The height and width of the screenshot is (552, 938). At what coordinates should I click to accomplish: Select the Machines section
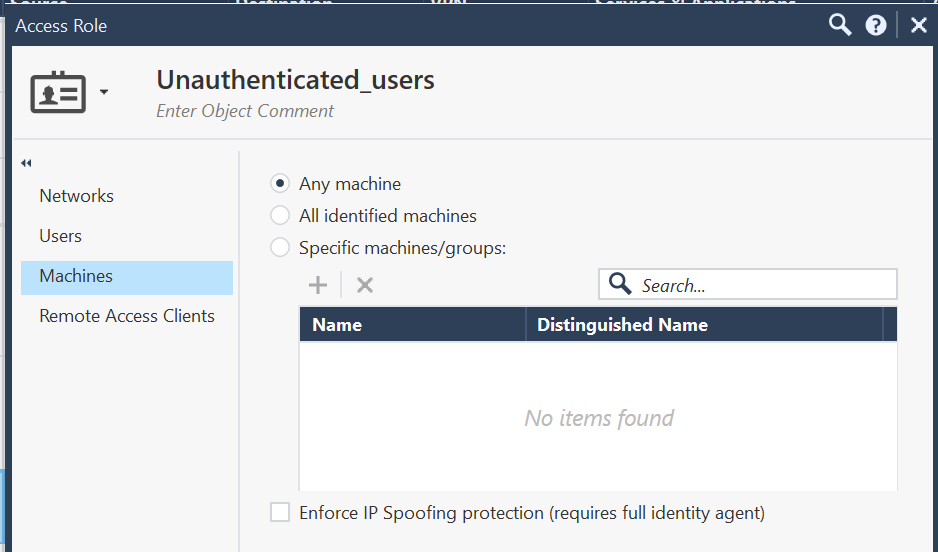(76, 276)
